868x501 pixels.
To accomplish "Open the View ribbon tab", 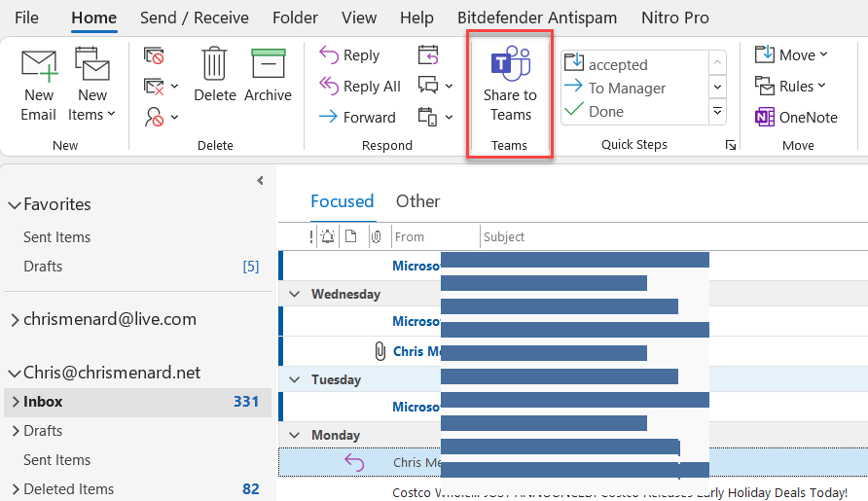I will click(x=359, y=18).
